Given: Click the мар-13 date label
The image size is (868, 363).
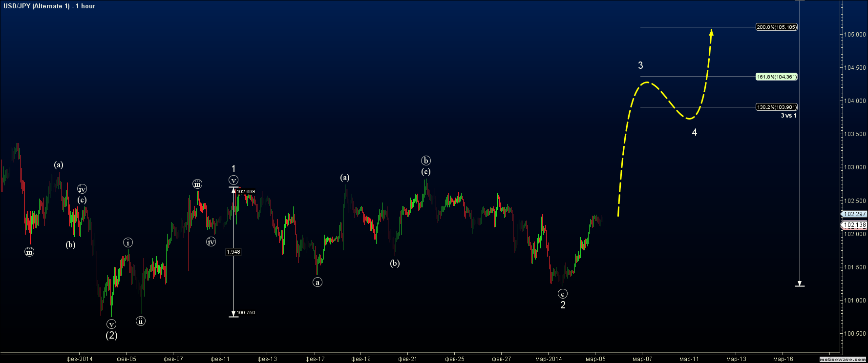Looking at the screenshot, I should coord(736,359).
